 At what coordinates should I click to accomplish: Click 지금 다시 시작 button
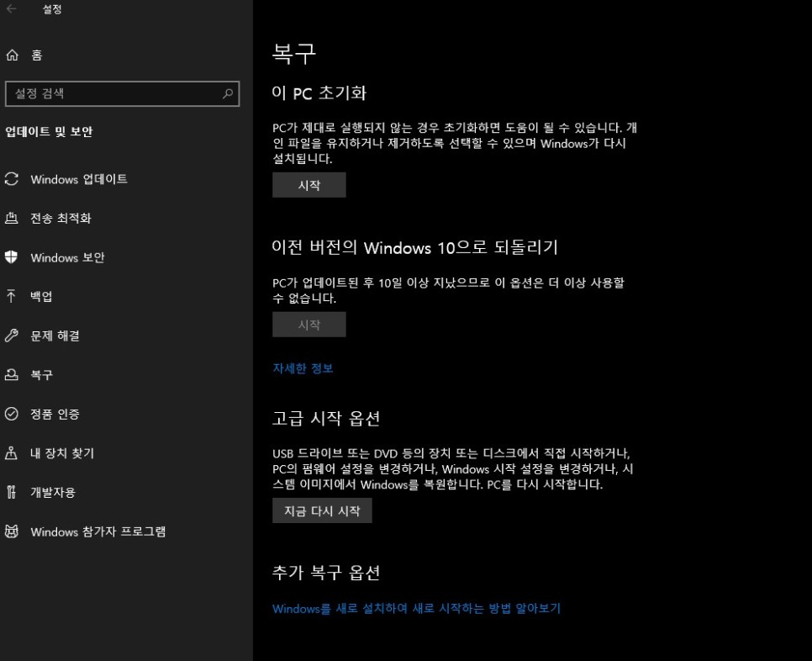[x=322, y=510]
